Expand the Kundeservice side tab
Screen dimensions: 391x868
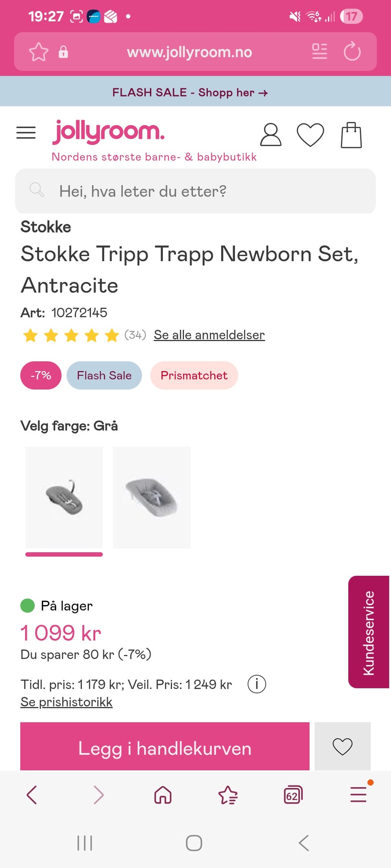pos(369,632)
